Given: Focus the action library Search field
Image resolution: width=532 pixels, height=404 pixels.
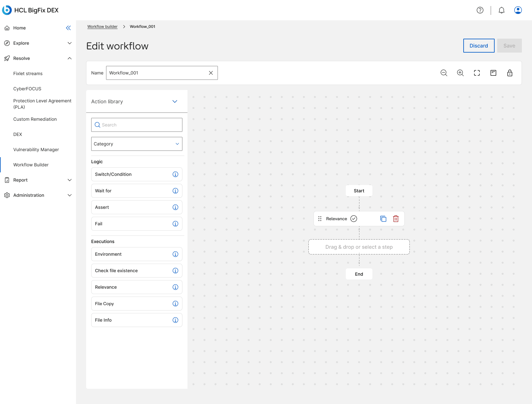Looking at the screenshot, I should tap(137, 125).
